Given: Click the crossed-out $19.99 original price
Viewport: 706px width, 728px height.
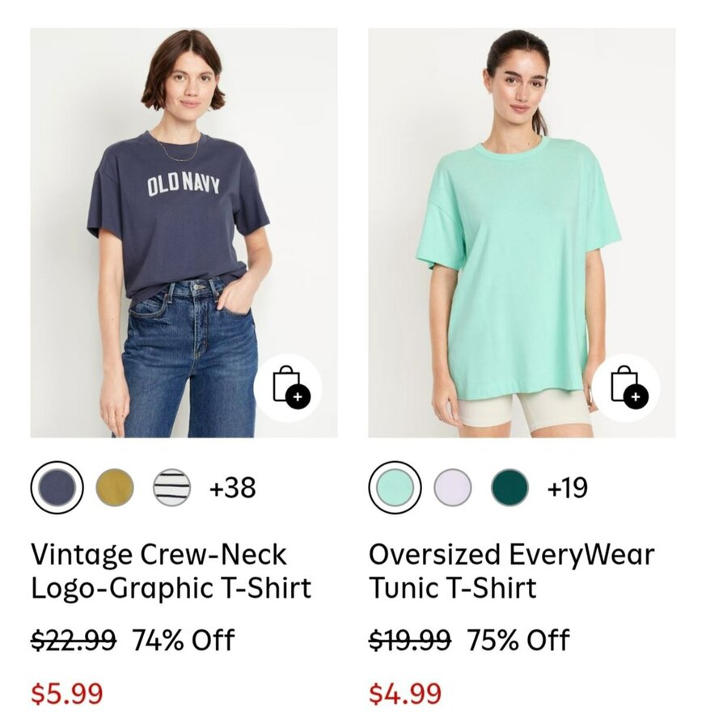Looking at the screenshot, I should pyautogui.click(x=410, y=641).
